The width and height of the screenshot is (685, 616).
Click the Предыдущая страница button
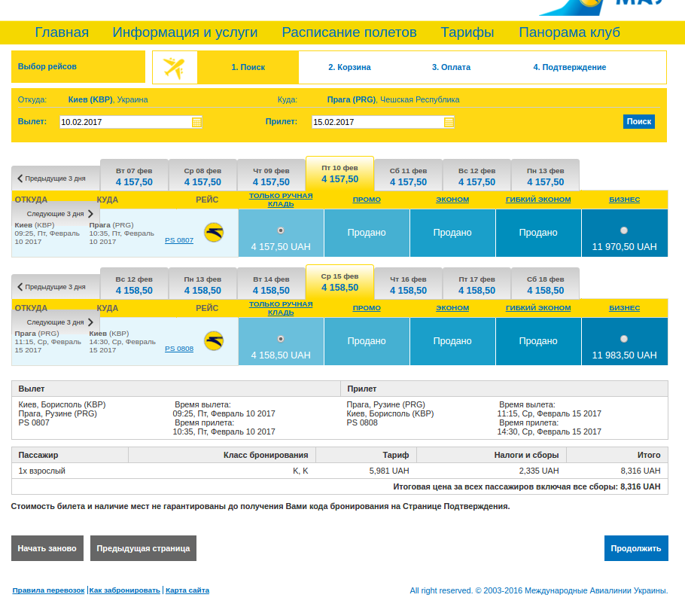143,548
